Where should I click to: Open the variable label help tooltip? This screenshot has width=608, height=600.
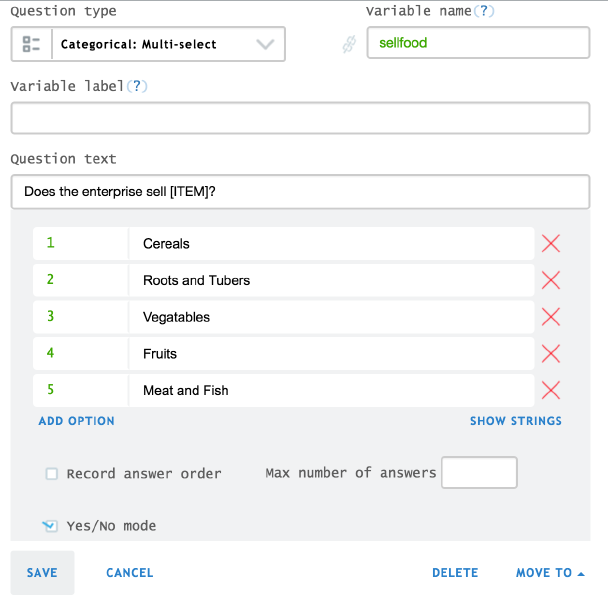click(136, 86)
